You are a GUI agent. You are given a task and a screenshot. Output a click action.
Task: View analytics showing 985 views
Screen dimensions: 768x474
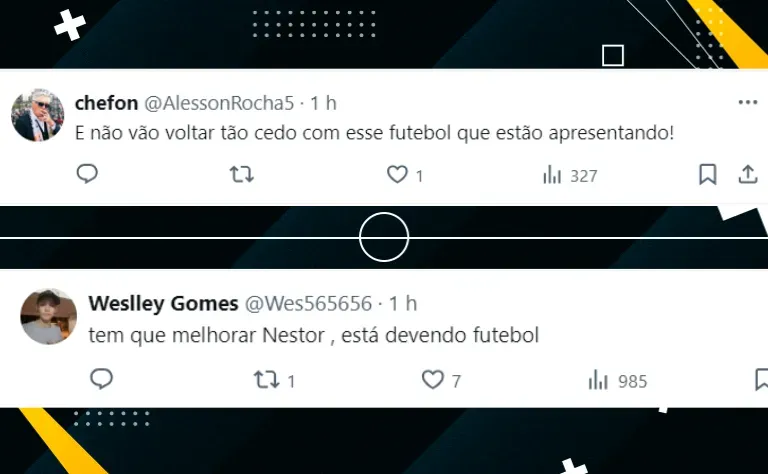(618, 381)
